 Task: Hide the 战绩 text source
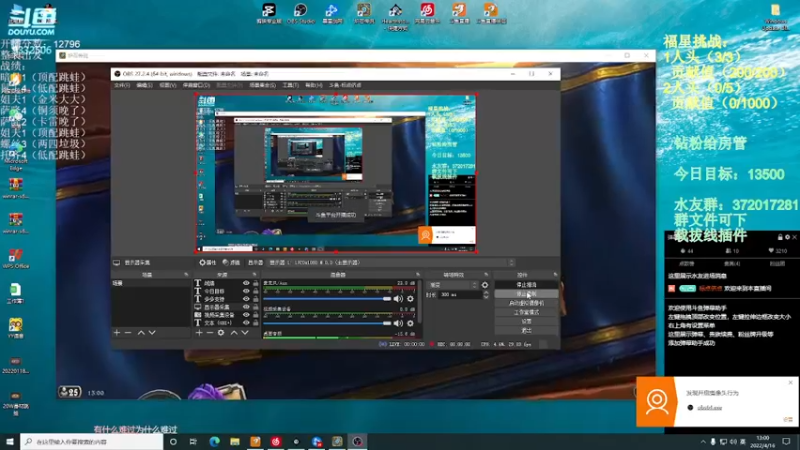pos(246,283)
